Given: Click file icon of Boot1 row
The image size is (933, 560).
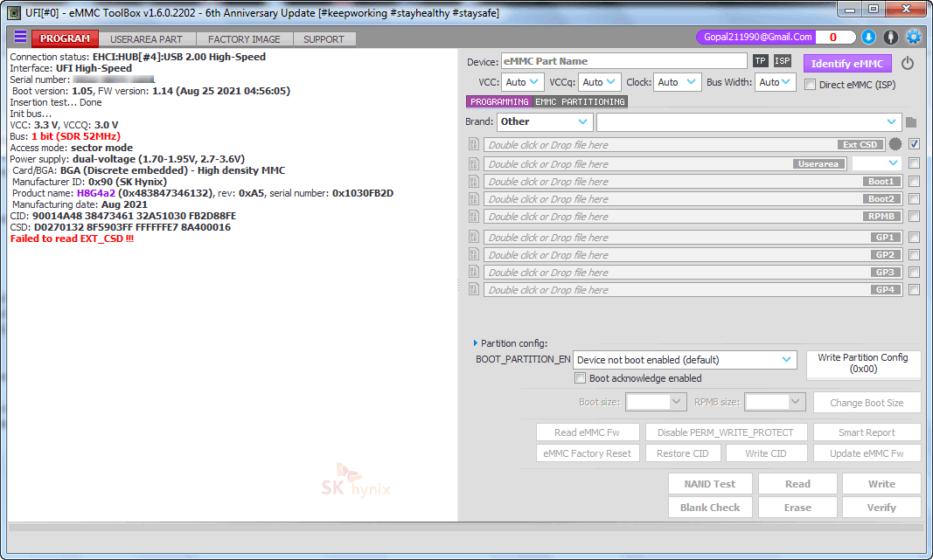Looking at the screenshot, I should 474,182.
